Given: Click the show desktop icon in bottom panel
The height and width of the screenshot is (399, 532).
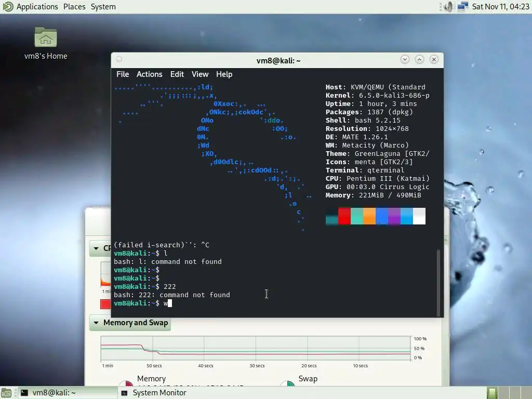Looking at the screenshot, I should [x=6, y=393].
